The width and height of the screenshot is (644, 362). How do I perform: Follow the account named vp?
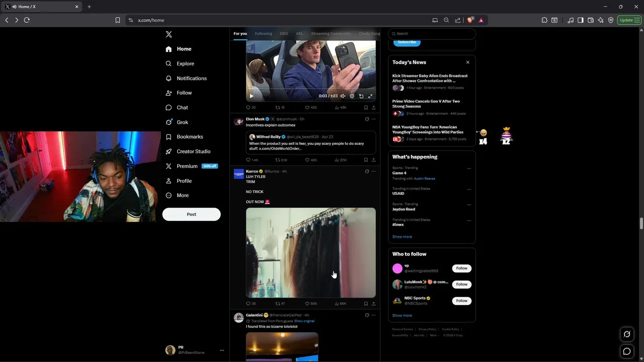tap(461, 268)
